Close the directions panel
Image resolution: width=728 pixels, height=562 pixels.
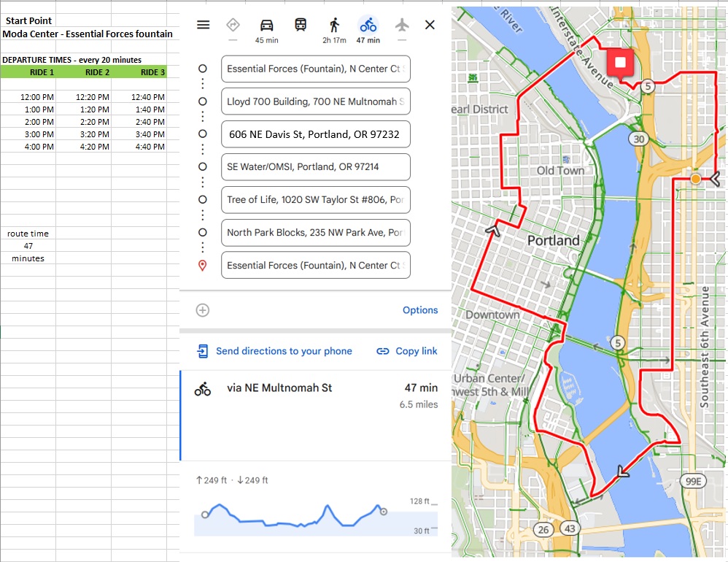click(430, 25)
